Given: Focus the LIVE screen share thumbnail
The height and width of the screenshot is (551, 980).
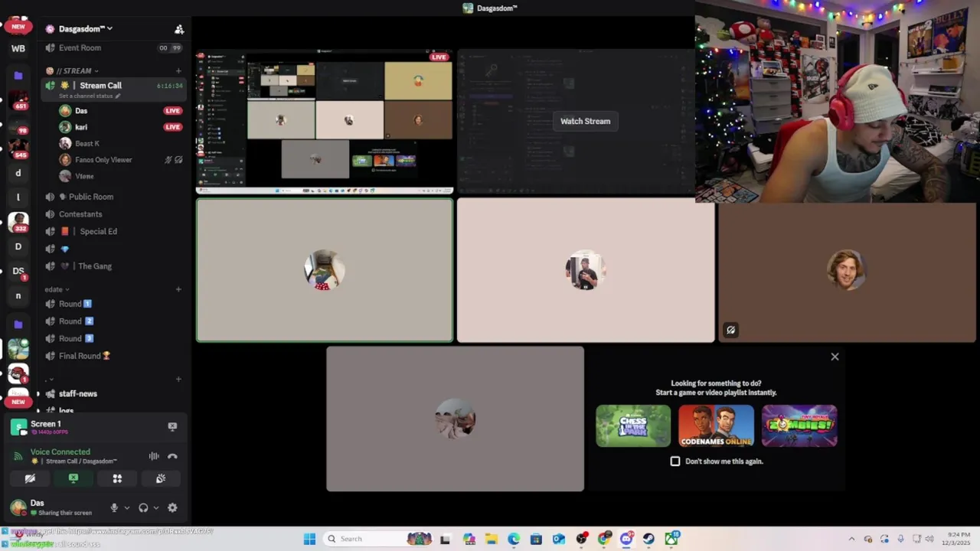Looking at the screenshot, I should tap(325, 122).
